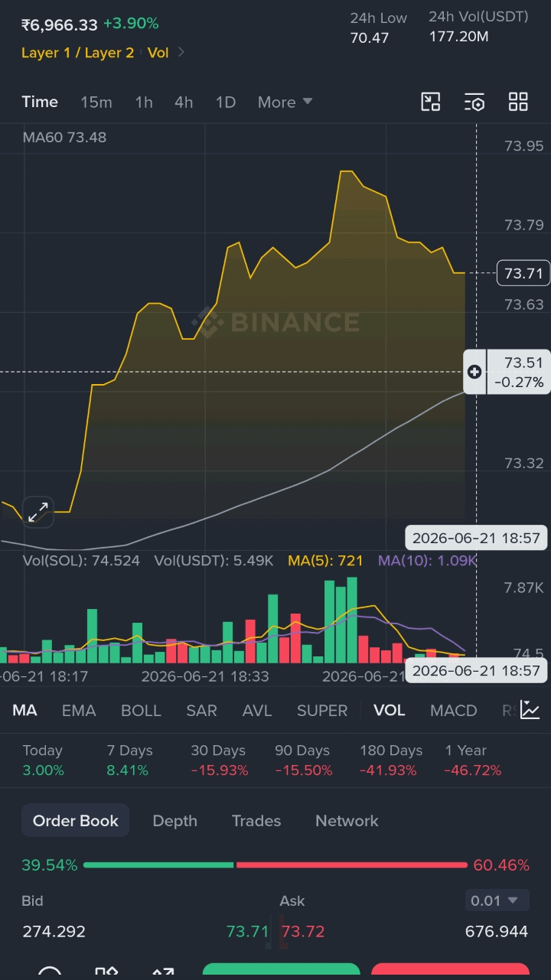Image resolution: width=551 pixels, height=980 pixels.
Task: Toggle the VOL indicator
Action: (x=389, y=710)
